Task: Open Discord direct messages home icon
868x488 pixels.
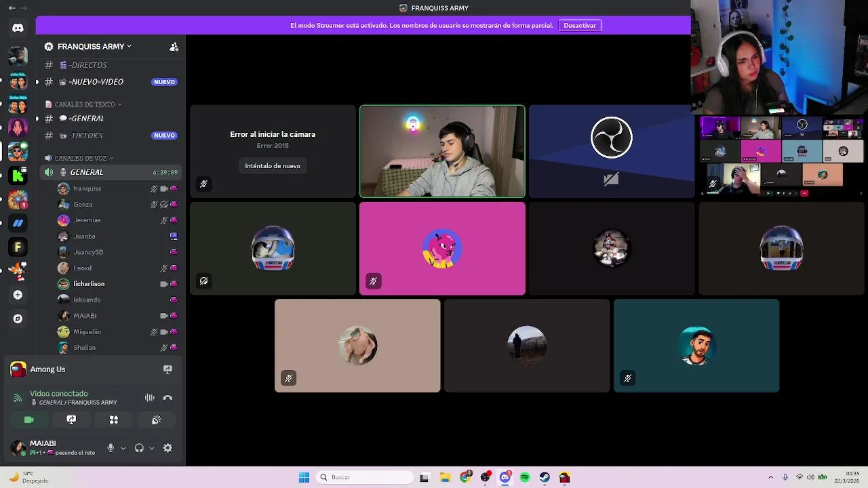Action: pos(18,28)
